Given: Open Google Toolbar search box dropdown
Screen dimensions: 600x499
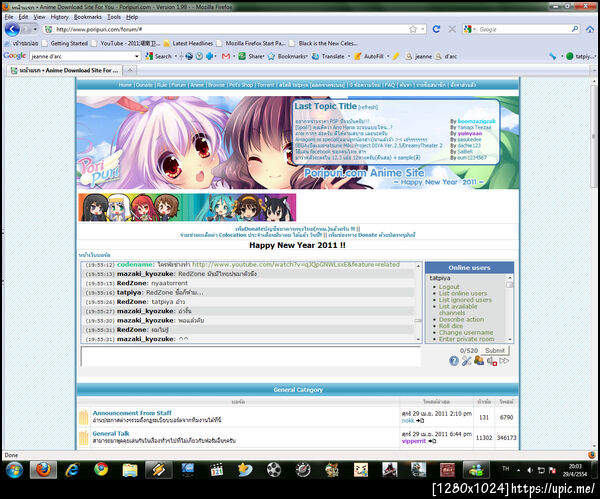Looking at the screenshot, I should 137,56.
